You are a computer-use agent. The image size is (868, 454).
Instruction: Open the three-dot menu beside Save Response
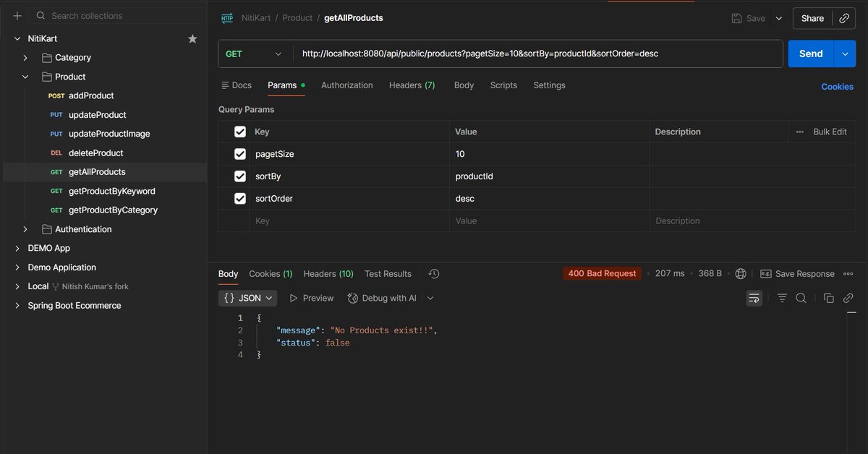click(x=848, y=274)
